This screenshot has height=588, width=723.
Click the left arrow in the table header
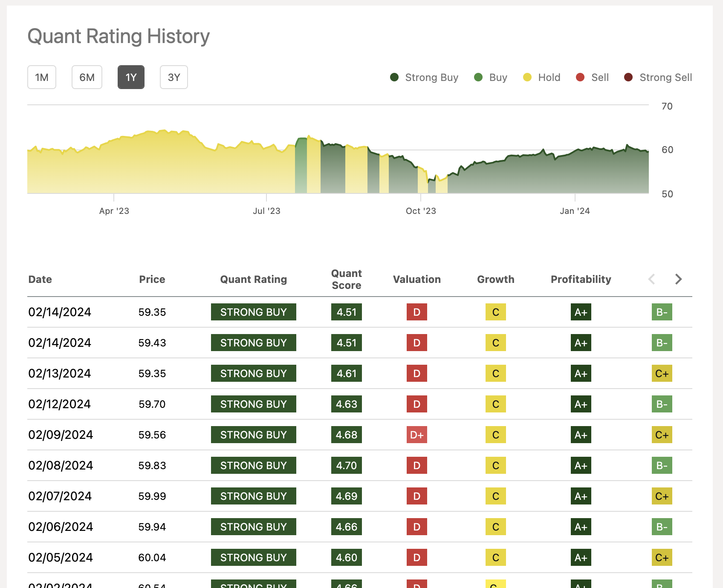coord(651,279)
